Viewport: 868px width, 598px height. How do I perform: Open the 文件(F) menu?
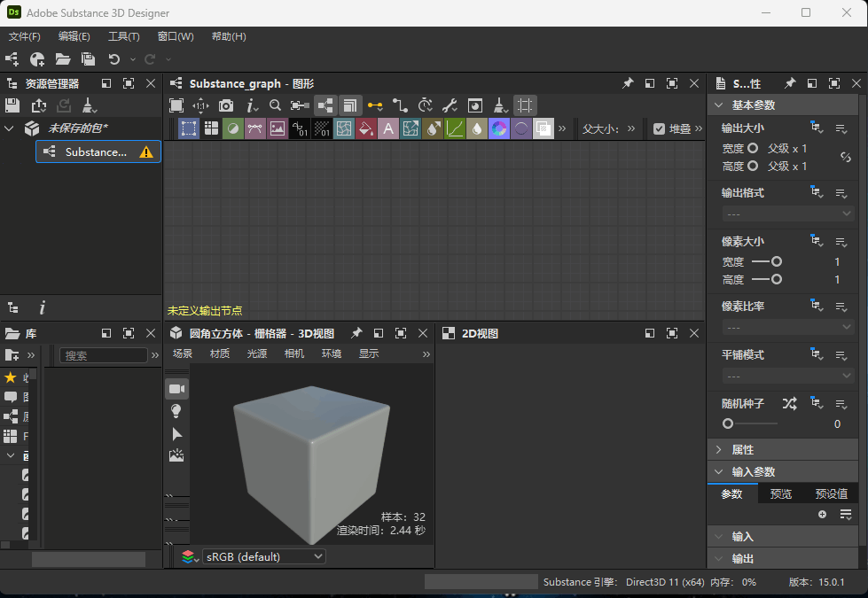(x=24, y=36)
